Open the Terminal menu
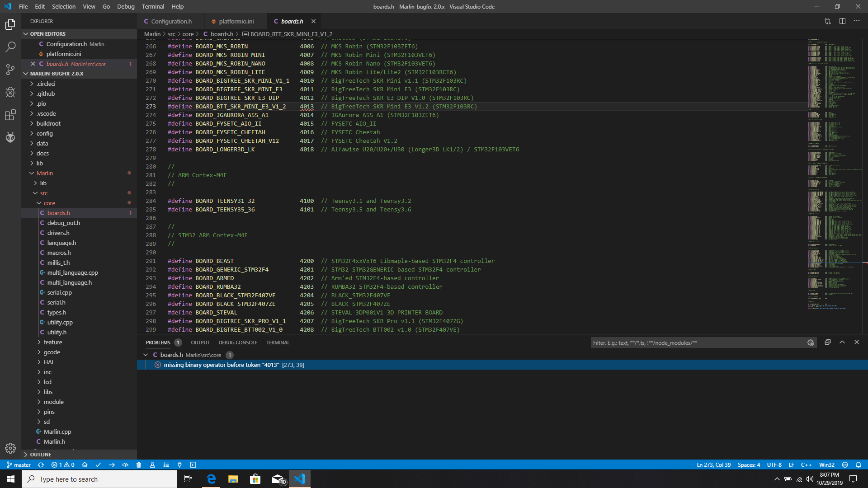Screen dimensions: 868x488 tap(153, 6)
